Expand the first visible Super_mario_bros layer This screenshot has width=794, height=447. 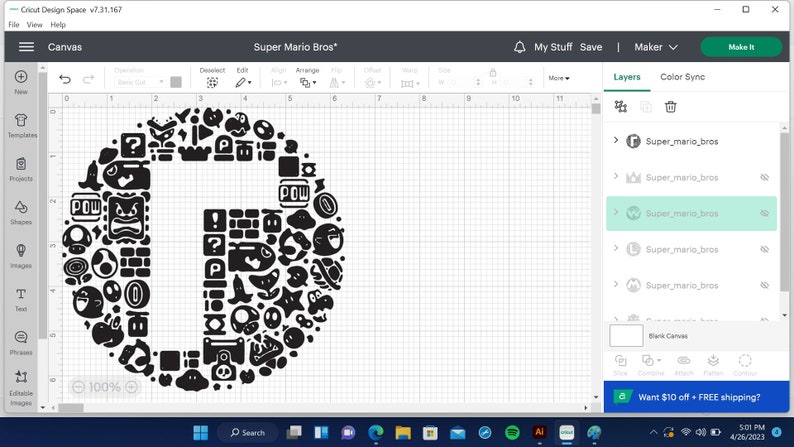coord(616,140)
